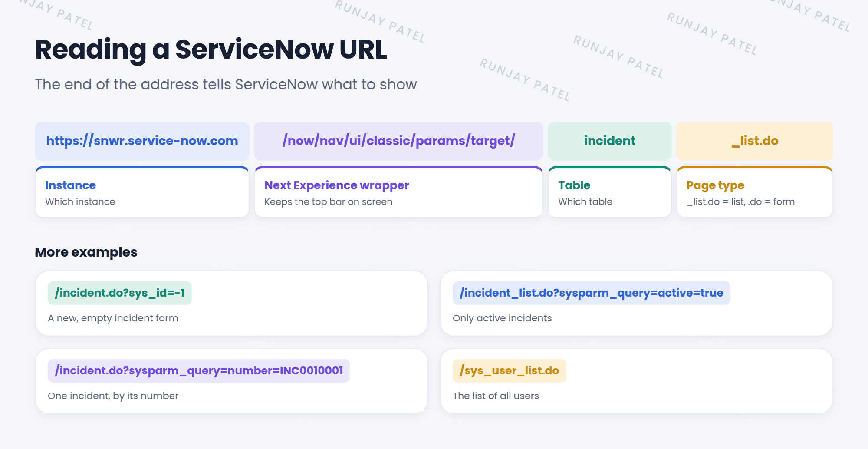The image size is (868, 449).
Task: Click the "Which instance" description
Action: coord(80,202)
